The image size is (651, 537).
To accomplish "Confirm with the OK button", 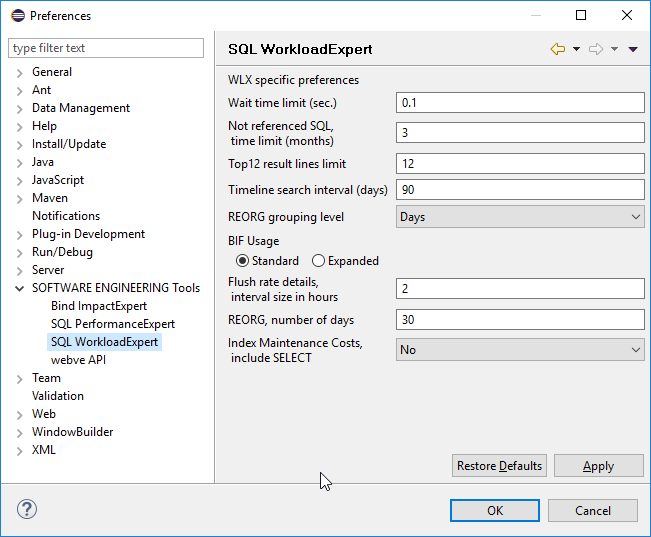I will click(494, 510).
